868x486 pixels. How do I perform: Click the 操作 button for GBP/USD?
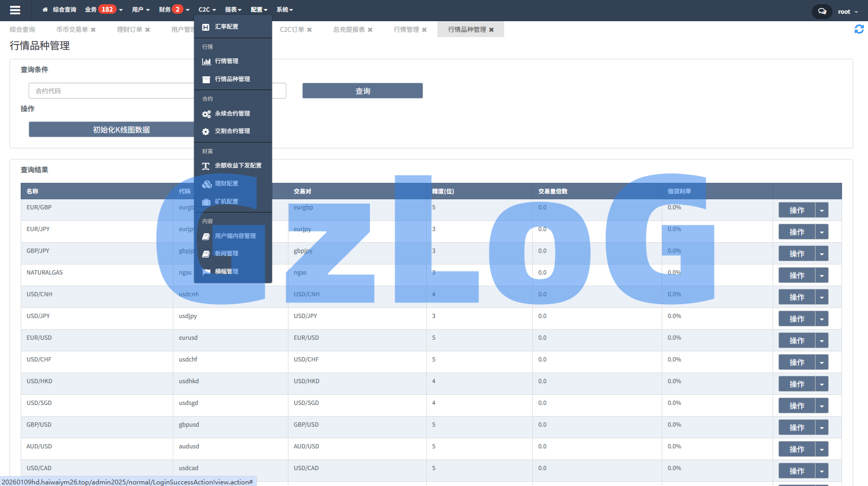tap(796, 428)
